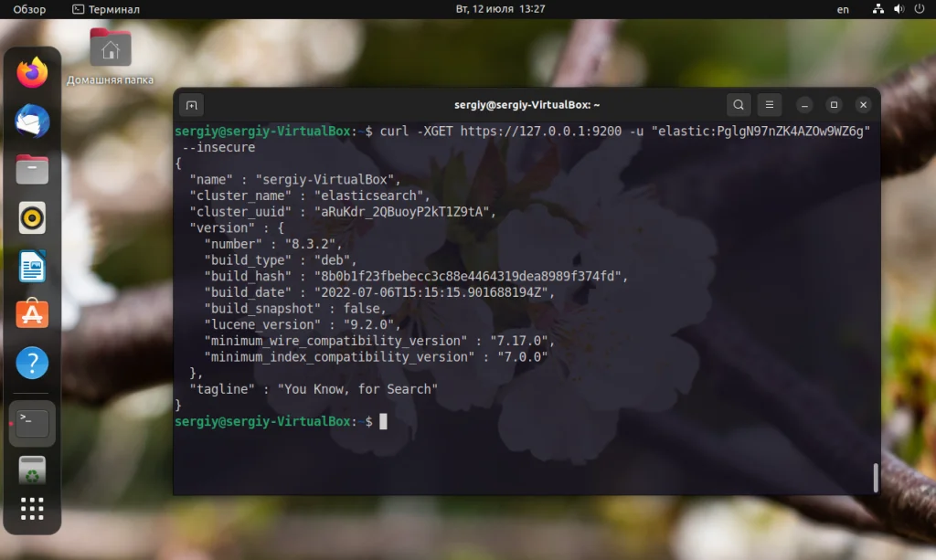
Task: Open the Files manager in the dock
Action: pos(31,170)
